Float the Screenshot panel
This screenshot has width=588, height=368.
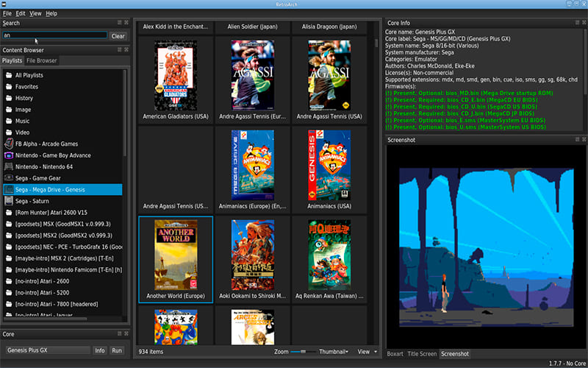point(578,139)
